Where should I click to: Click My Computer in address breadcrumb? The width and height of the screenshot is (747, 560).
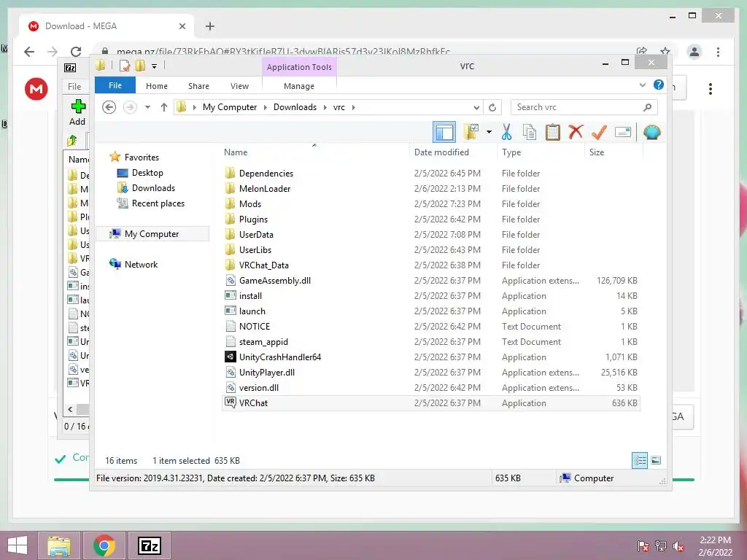pyautogui.click(x=230, y=107)
